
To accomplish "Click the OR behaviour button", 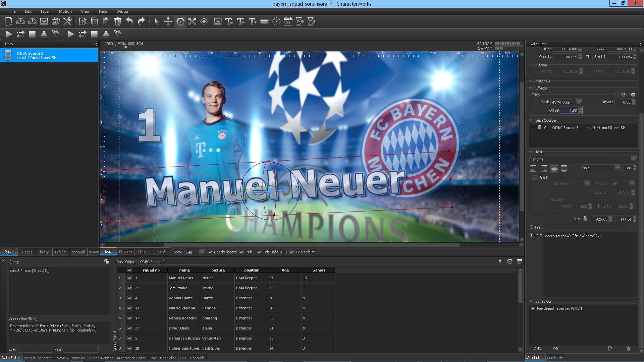I will pos(556,349).
